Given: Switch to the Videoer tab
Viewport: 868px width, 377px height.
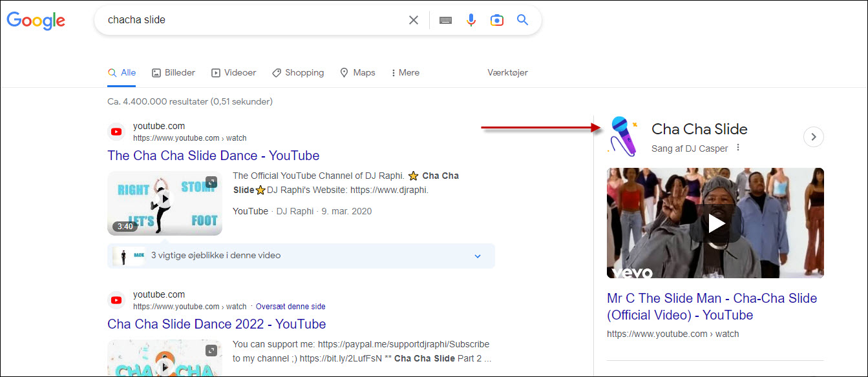Looking at the screenshot, I should click(x=233, y=72).
